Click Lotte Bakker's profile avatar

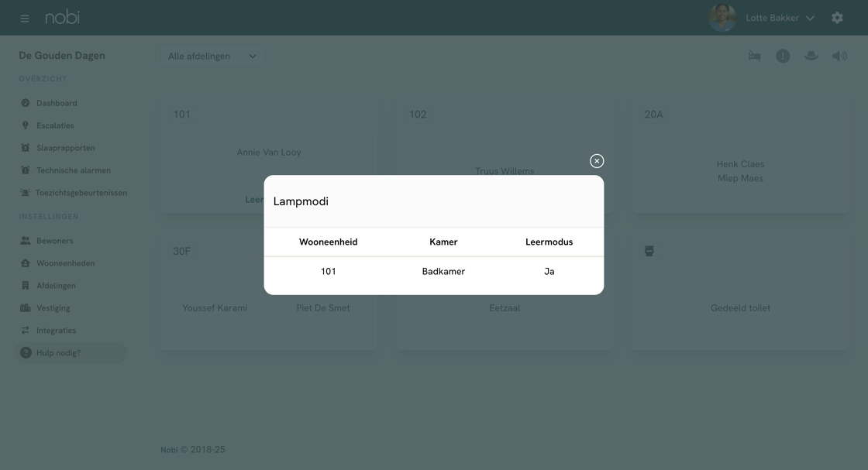point(722,18)
